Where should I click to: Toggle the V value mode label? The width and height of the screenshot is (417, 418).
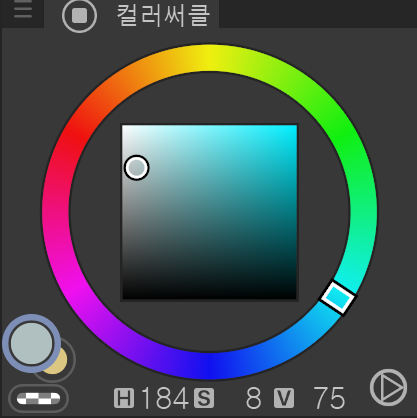pyautogui.click(x=284, y=398)
